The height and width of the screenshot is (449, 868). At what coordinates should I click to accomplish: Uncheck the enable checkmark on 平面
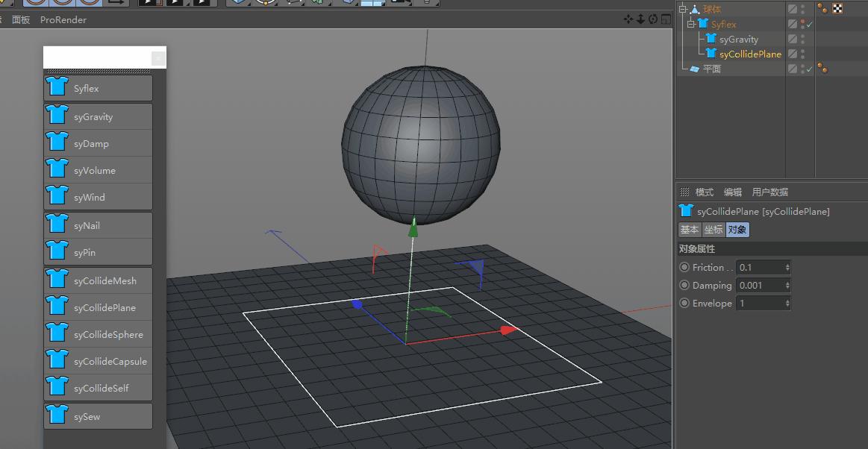[x=810, y=68]
